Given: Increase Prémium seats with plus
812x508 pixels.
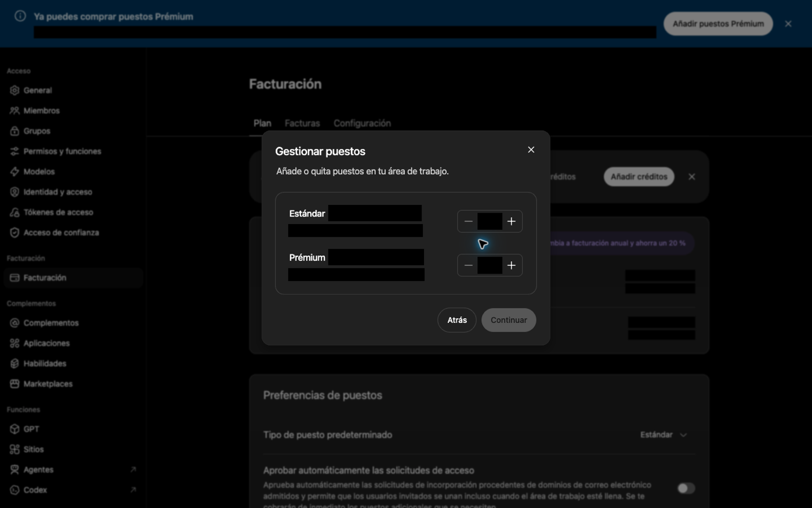Looking at the screenshot, I should tap(511, 265).
